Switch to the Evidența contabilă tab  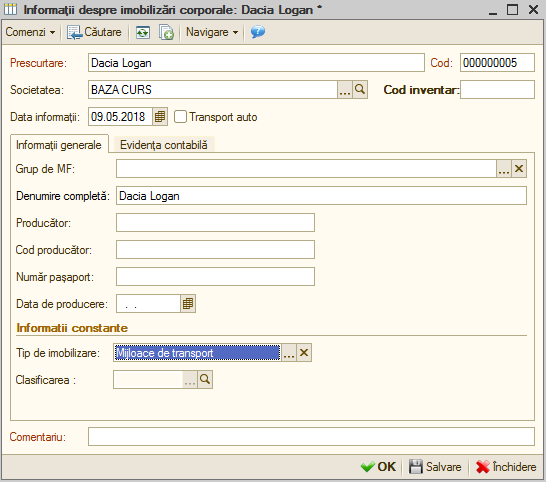(164, 145)
